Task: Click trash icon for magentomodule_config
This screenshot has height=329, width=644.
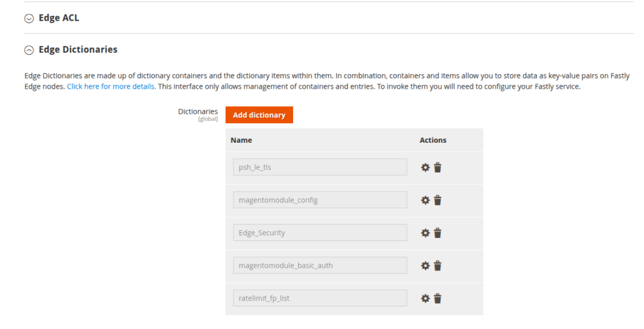Action: click(x=438, y=200)
